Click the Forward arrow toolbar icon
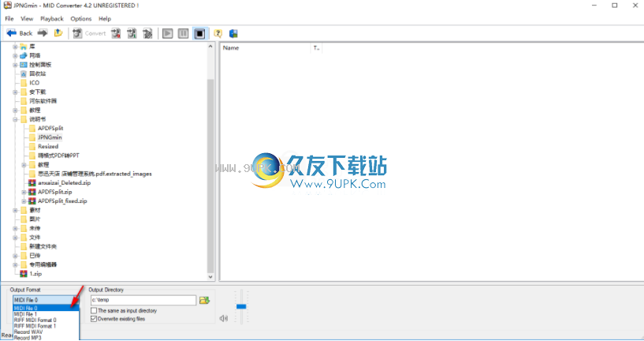The height and width of the screenshot is (341, 644). (43, 33)
